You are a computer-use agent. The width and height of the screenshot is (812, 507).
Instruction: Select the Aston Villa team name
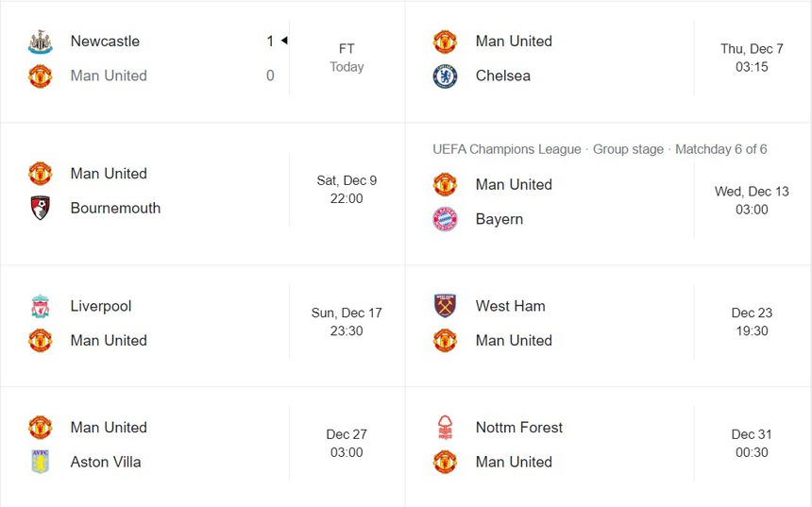106,463
